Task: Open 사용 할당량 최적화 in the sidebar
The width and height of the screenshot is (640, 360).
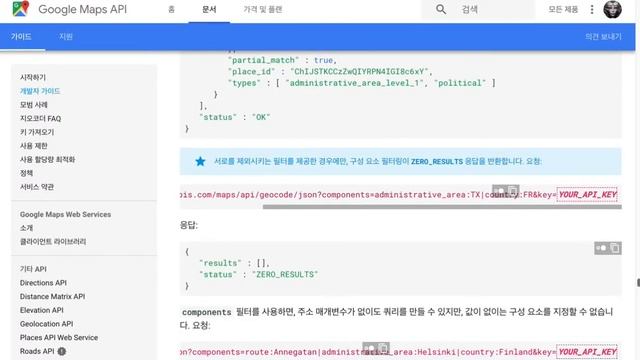Action: pyautogui.click(x=47, y=160)
